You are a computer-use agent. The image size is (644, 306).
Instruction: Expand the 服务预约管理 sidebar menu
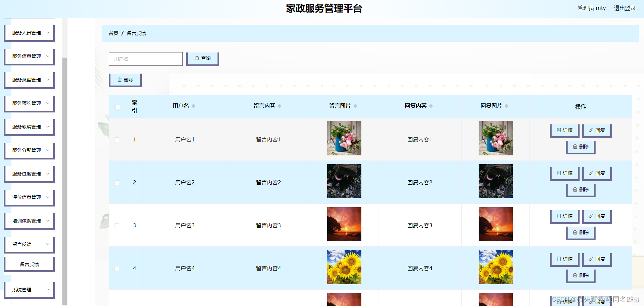29,104
